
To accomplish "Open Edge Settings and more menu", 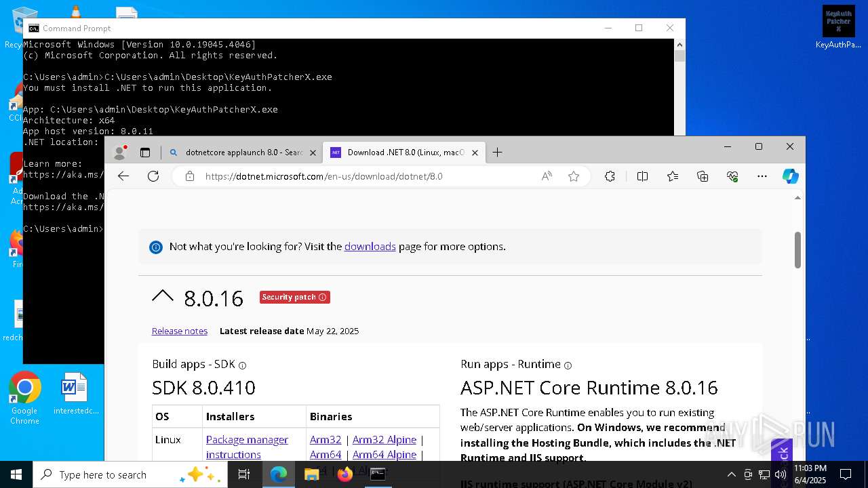I will 762,176.
